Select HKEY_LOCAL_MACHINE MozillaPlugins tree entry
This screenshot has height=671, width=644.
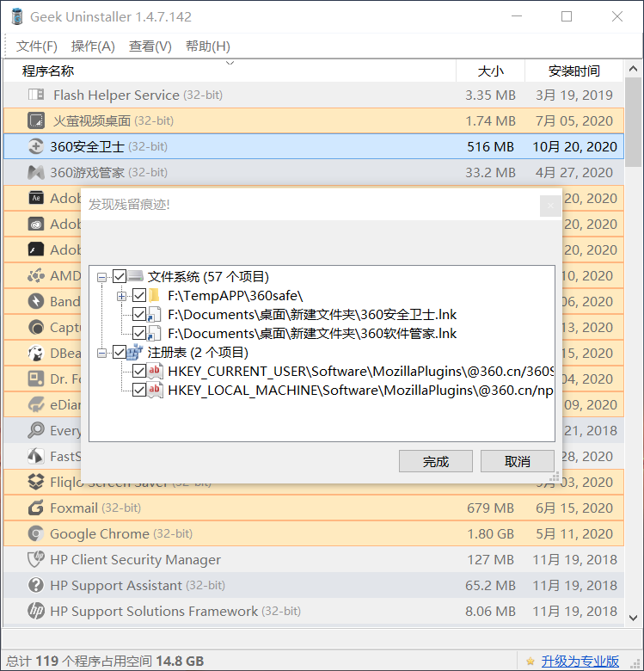[x=360, y=390]
